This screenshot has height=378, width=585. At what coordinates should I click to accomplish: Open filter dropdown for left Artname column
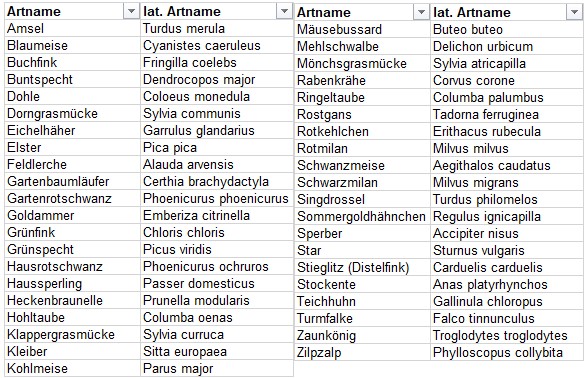(131, 12)
